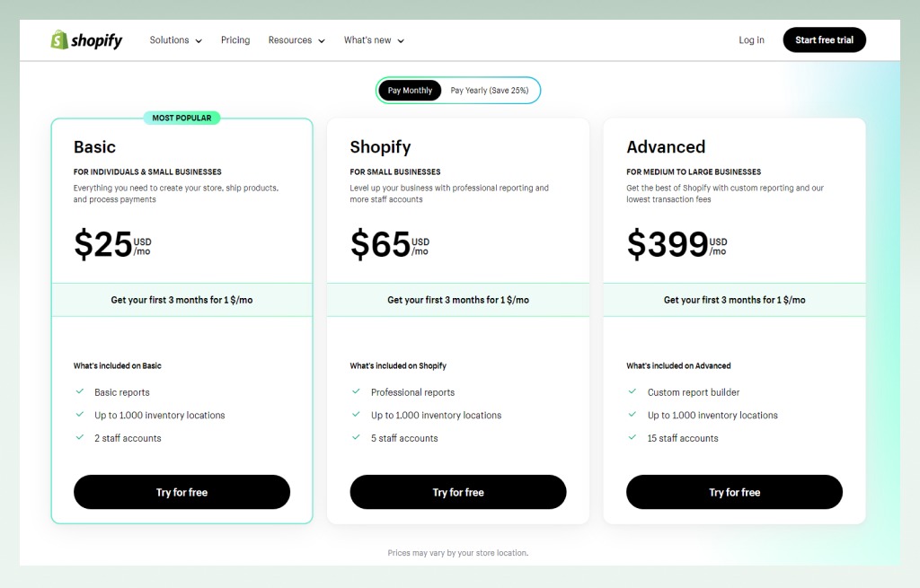Click checkmark next to 2 staff accounts
Viewport: 920px width, 588px height.
click(80, 437)
